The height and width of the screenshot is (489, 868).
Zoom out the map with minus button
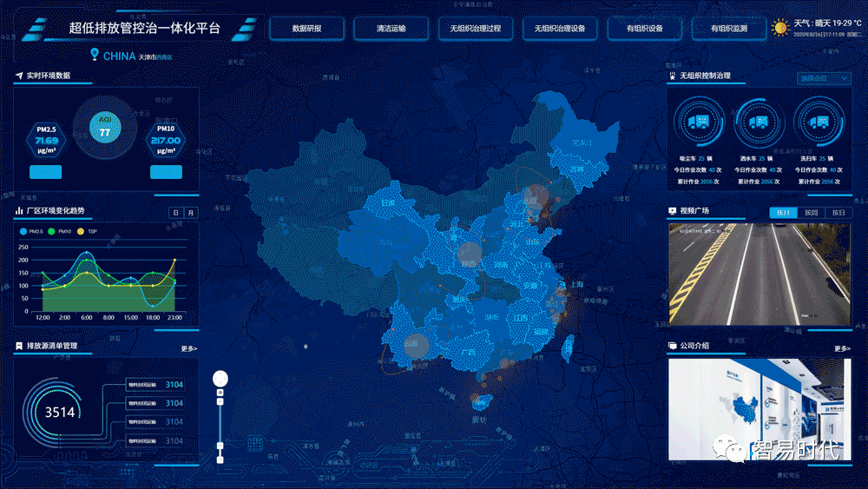[x=220, y=459]
